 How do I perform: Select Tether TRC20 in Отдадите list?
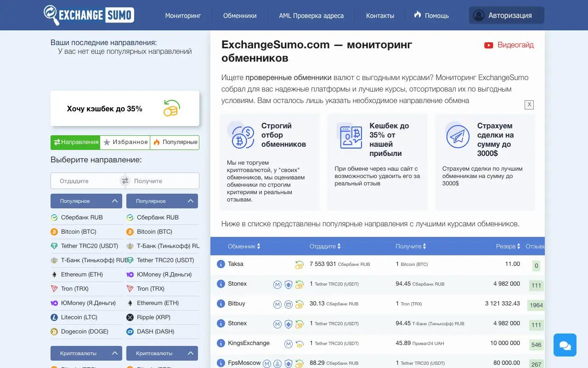86,246
